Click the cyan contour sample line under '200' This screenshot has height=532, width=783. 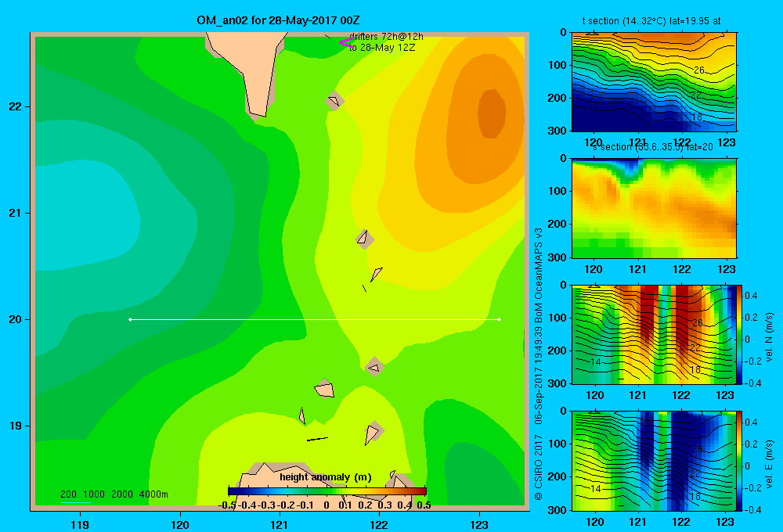pyautogui.click(x=75, y=502)
